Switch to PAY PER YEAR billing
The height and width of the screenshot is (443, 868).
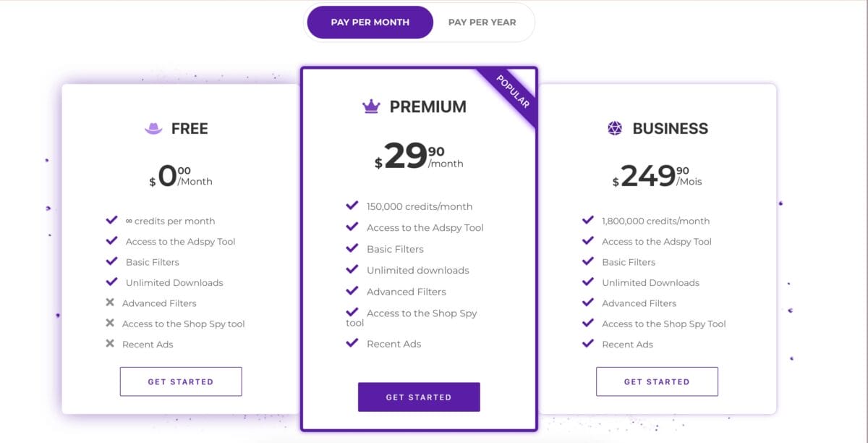coord(482,22)
